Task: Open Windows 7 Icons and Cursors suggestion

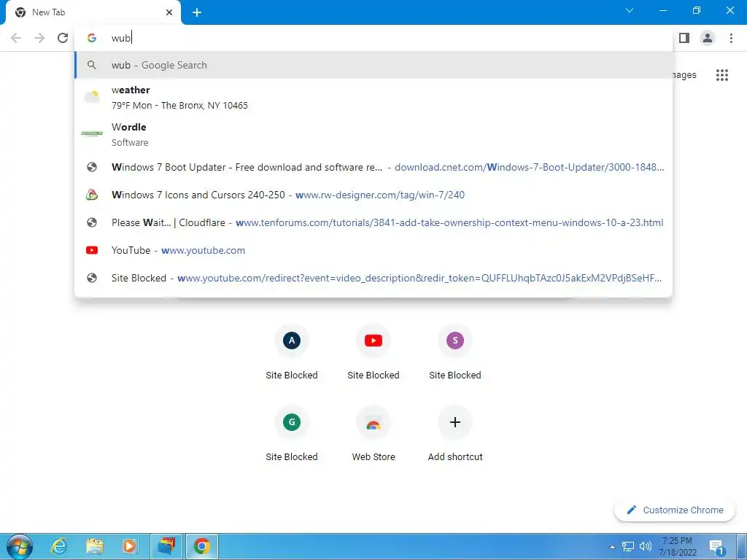Action: (373, 195)
